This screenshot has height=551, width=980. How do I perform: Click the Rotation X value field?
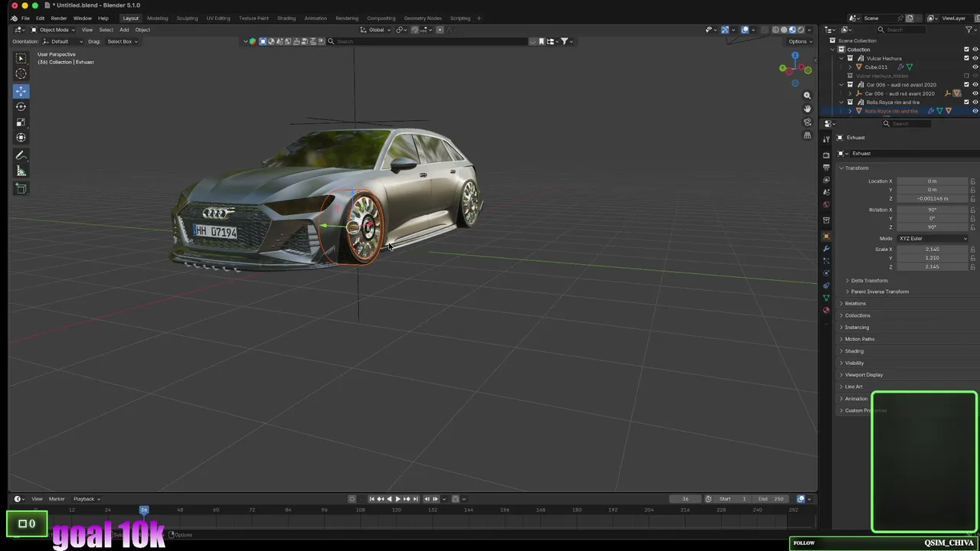pyautogui.click(x=932, y=210)
